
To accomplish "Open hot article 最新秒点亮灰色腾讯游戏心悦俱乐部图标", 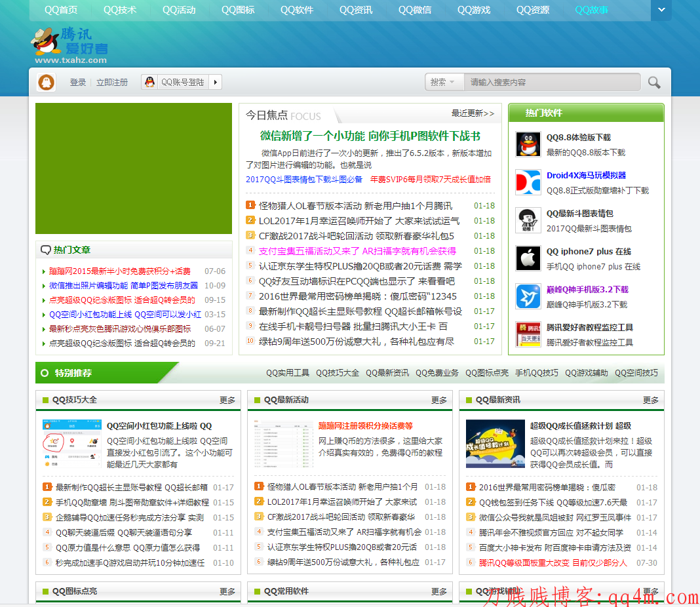I will tap(120, 329).
